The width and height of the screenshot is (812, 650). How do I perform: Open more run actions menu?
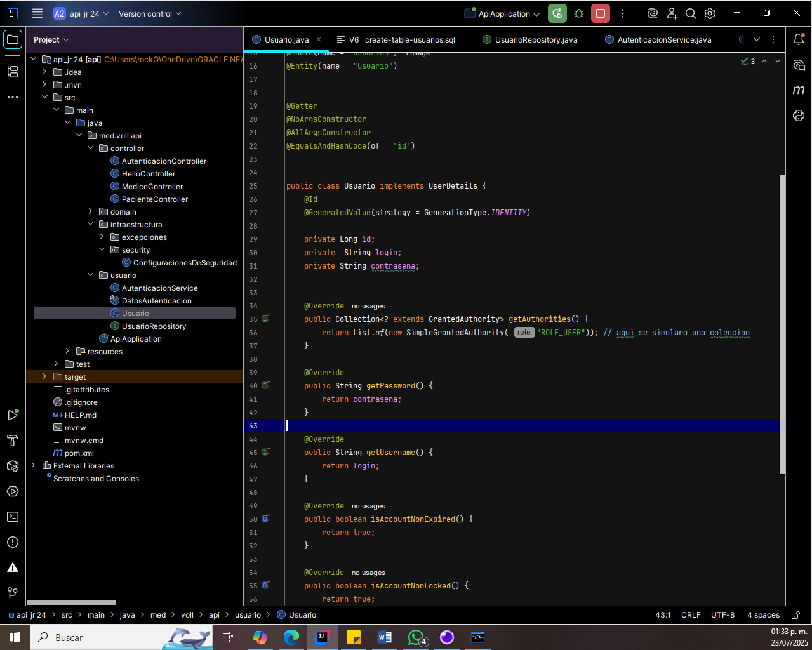pyautogui.click(x=622, y=13)
